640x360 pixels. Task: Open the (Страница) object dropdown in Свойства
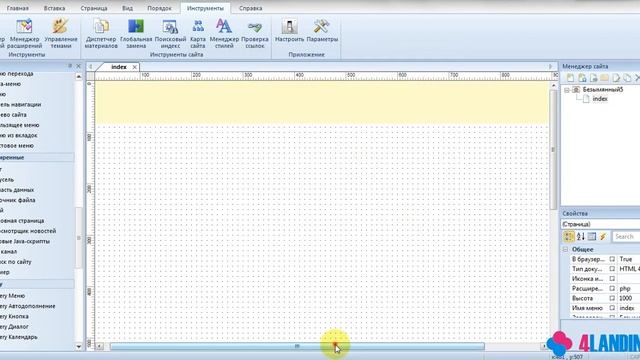(601, 224)
